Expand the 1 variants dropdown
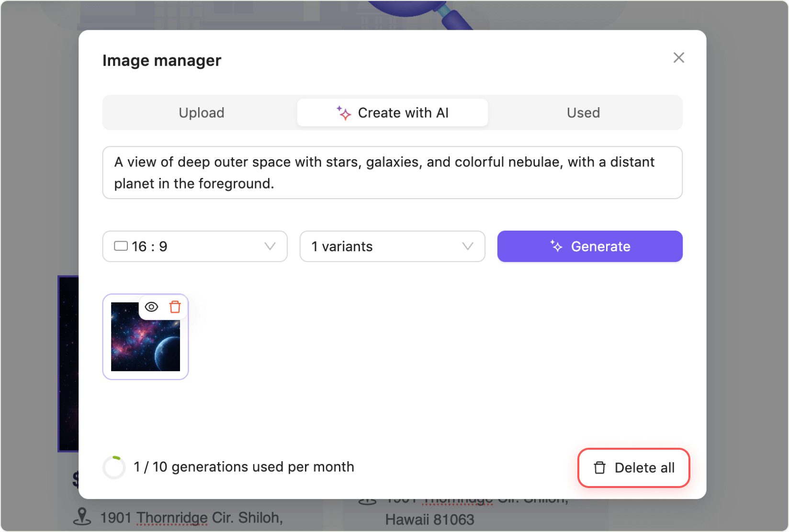 (393, 246)
